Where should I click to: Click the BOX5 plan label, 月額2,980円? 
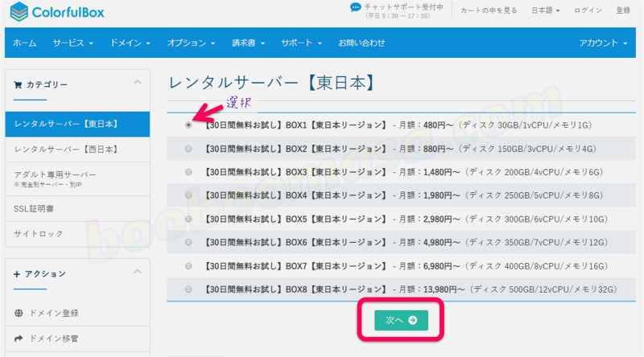click(x=406, y=219)
